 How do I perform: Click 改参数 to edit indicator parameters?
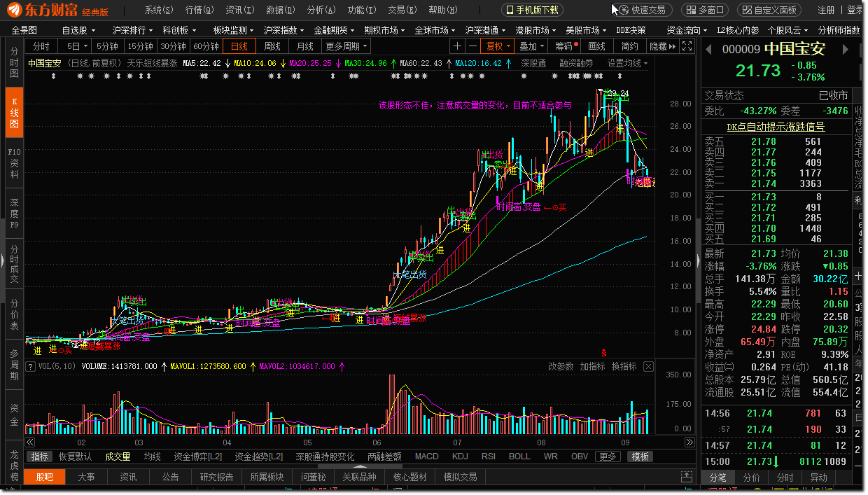[x=561, y=366]
